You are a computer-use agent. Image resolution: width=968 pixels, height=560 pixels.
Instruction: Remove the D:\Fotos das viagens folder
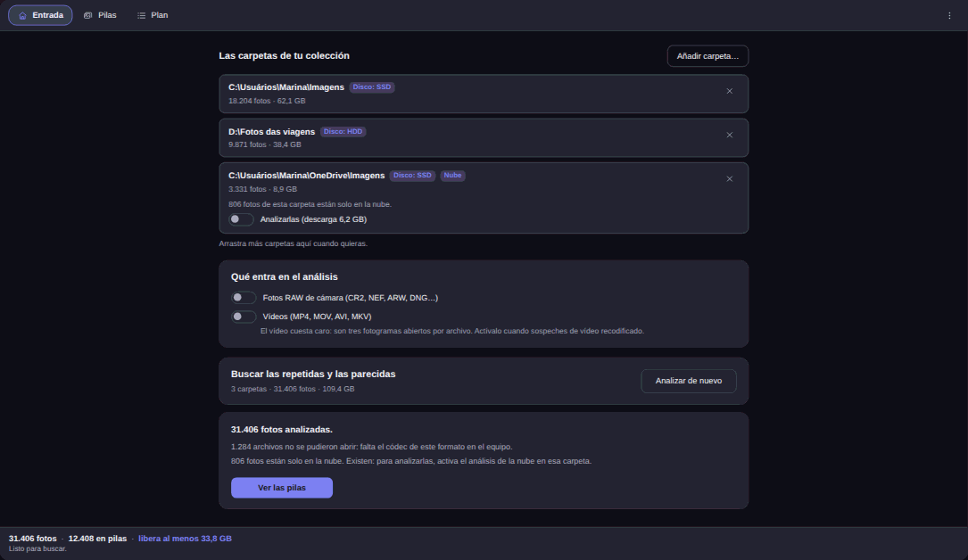729,135
